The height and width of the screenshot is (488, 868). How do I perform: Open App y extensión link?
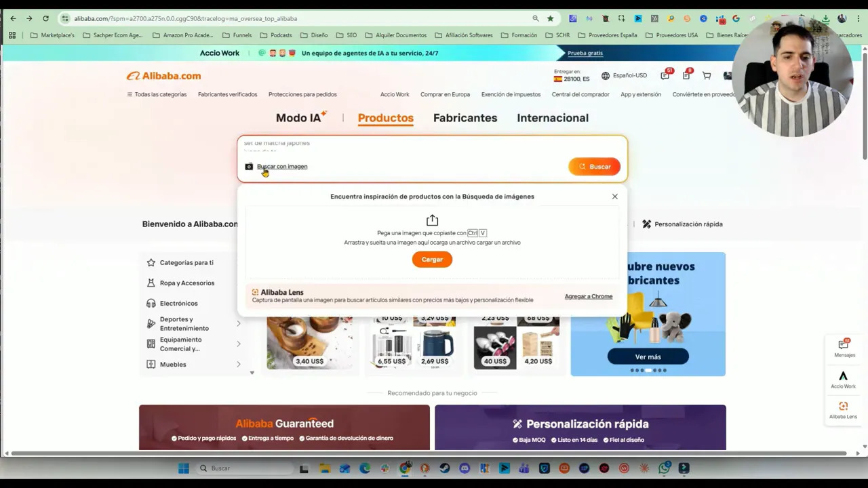pyautogui.click(x=641, y=94)
